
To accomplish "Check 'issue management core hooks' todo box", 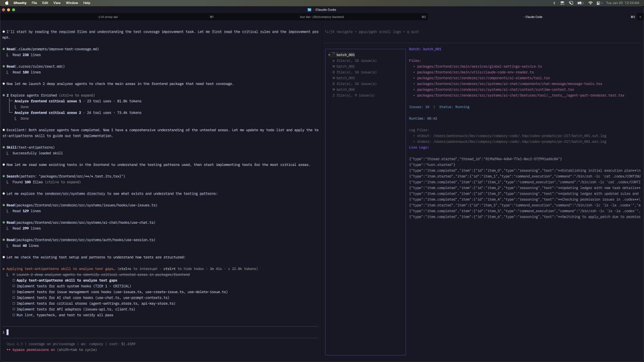I will coord(13,292).
